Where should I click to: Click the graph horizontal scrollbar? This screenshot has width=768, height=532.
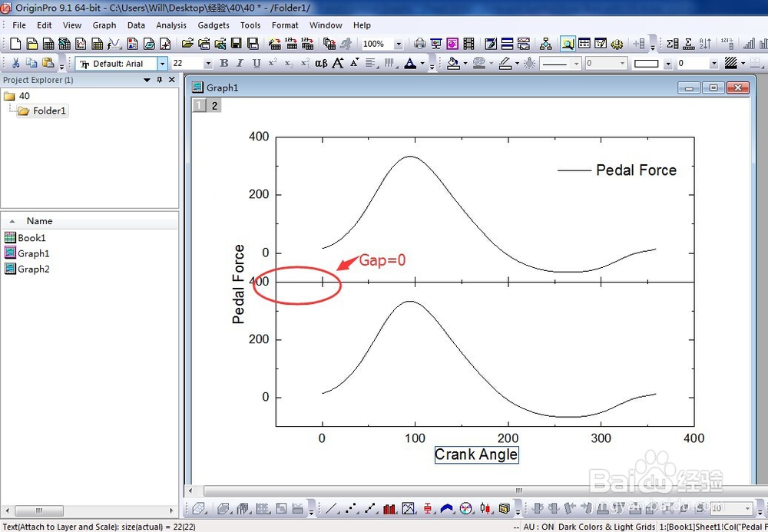[518, 491]
